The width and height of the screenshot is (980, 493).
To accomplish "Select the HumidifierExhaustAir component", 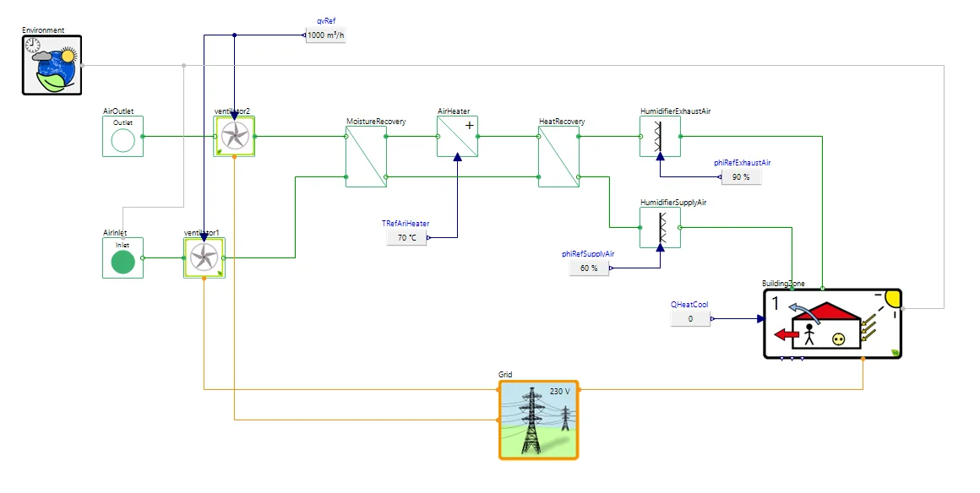I will (x=660, y=136).
